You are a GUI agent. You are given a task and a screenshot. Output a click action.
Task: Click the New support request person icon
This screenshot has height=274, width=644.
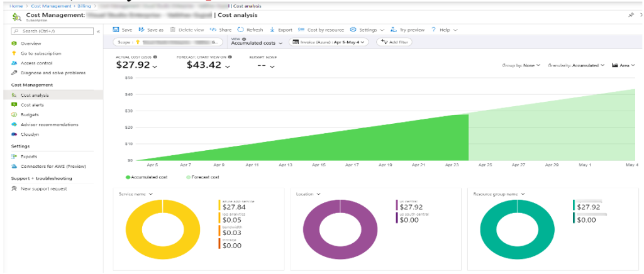(x=14, y=189)
